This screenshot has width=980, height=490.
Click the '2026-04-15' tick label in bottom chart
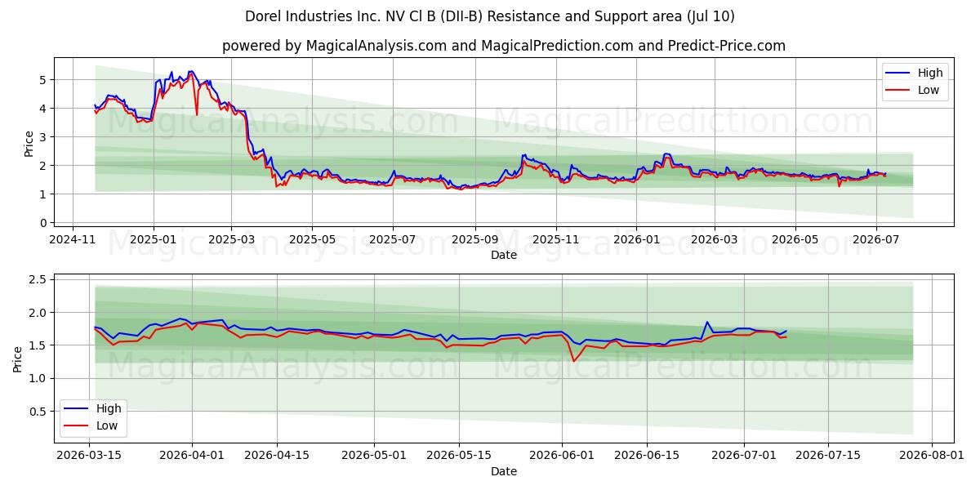[x=276, y=456]
